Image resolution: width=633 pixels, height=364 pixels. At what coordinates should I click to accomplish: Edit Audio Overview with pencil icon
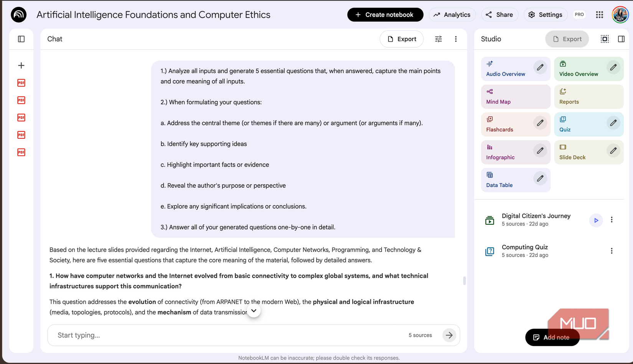(x=540, y=68)
